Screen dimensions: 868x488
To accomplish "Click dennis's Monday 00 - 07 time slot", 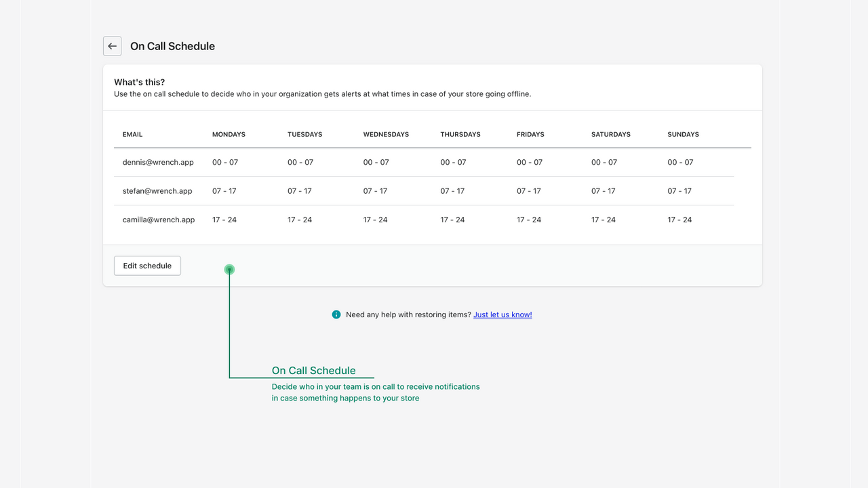I will coord(224,162).
